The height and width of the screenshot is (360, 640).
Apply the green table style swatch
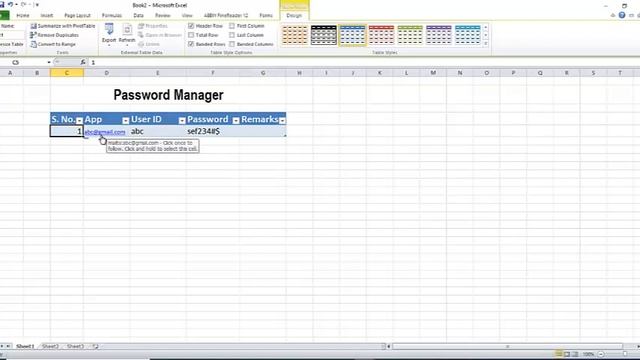[410, 35]
